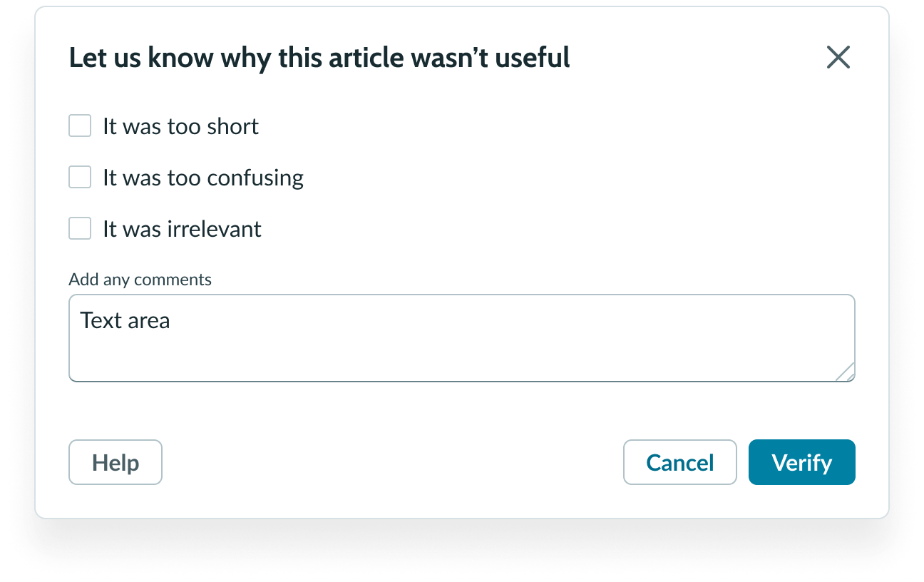
Task: Grab the text area resize handle
Action: tap(846, 372)
